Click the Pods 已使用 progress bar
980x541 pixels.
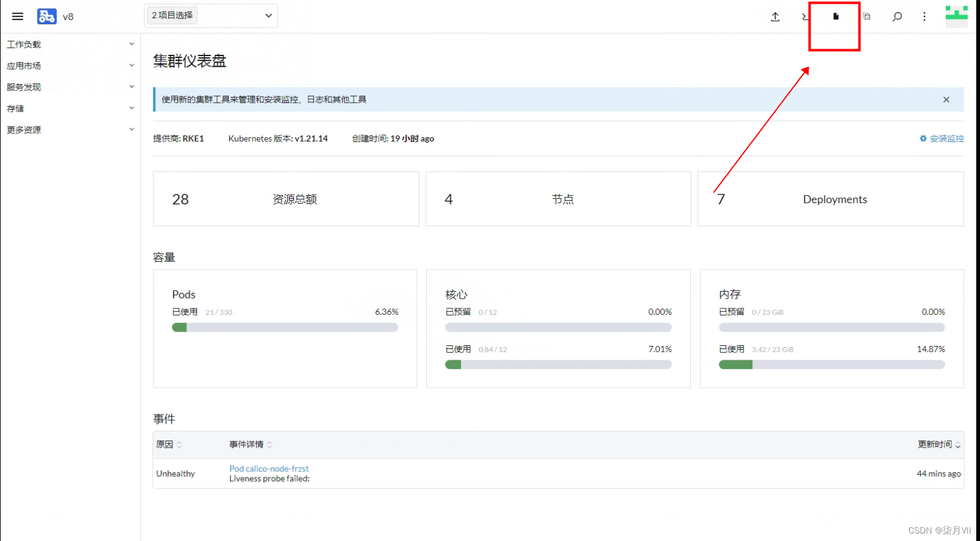tap(285, 327)
